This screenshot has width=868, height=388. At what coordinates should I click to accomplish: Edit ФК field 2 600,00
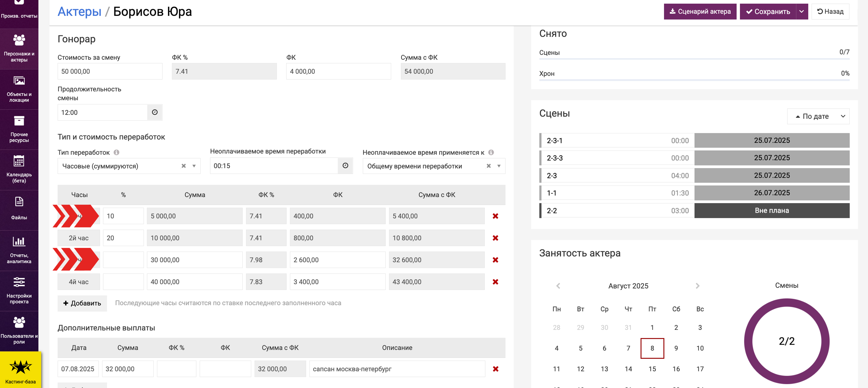click(338, 260)
